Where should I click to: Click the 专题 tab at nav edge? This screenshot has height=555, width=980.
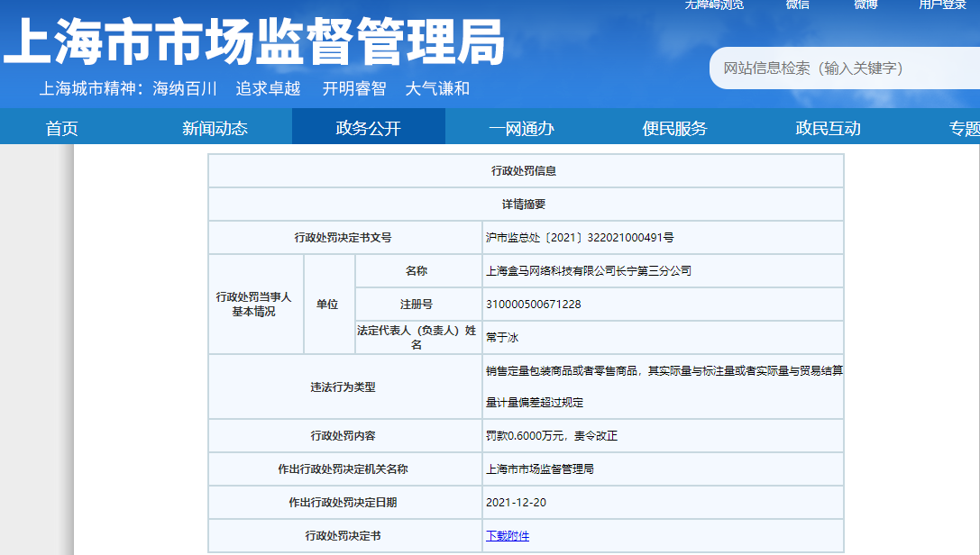(x=965, y=128)
